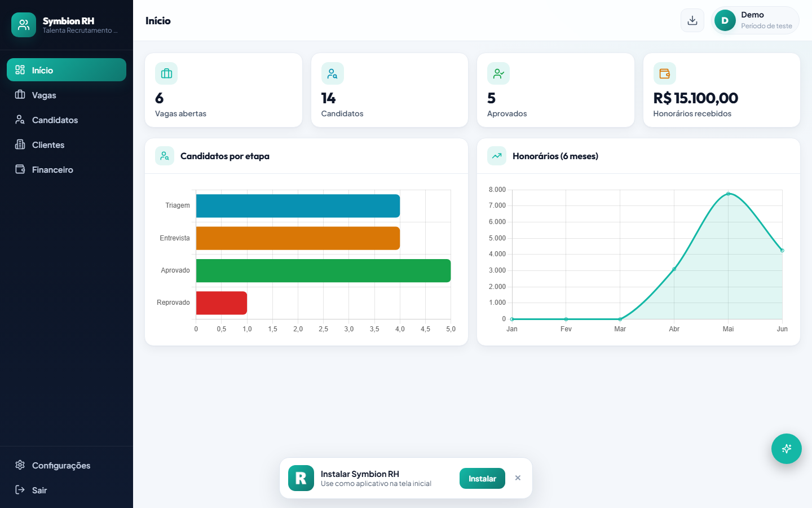Click the Honorários trend arrow icon
Screen dimensions: 812x508
click(x=497, y=156)
